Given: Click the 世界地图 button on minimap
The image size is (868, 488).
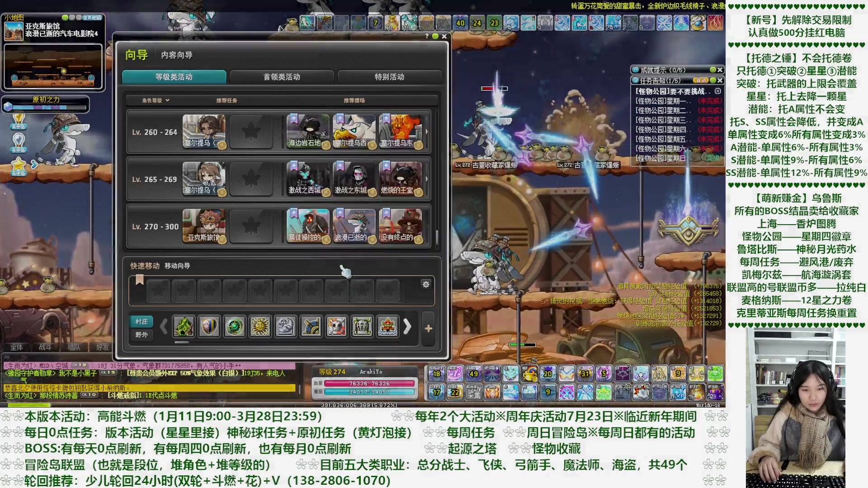Looking at the screenshot, I should [x=93, y=18].
